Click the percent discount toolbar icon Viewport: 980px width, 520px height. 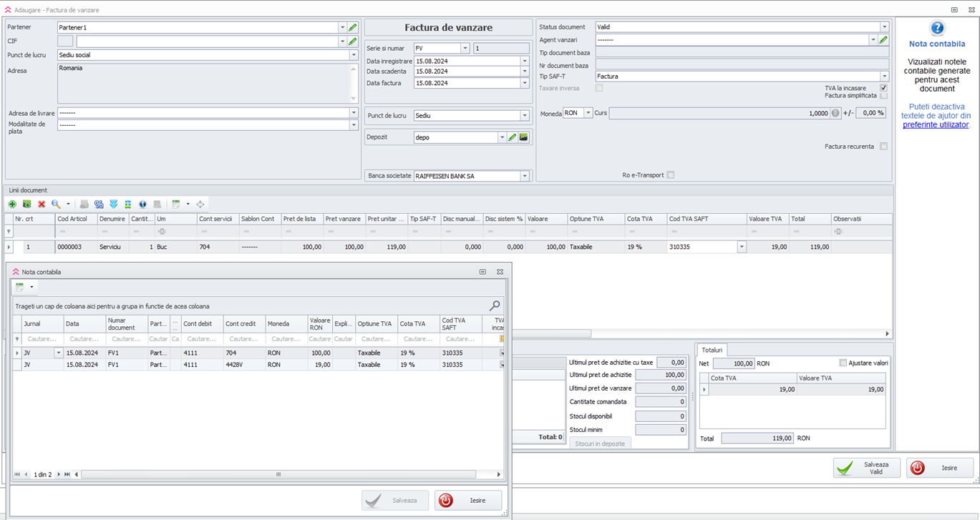pyautogui.click(x=99, y=205)
